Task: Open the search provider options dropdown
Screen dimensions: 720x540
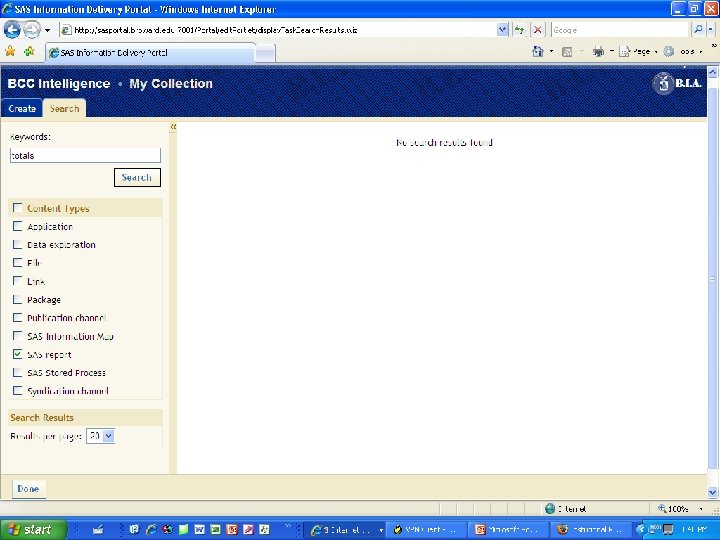Action: (x=710, y=30)
